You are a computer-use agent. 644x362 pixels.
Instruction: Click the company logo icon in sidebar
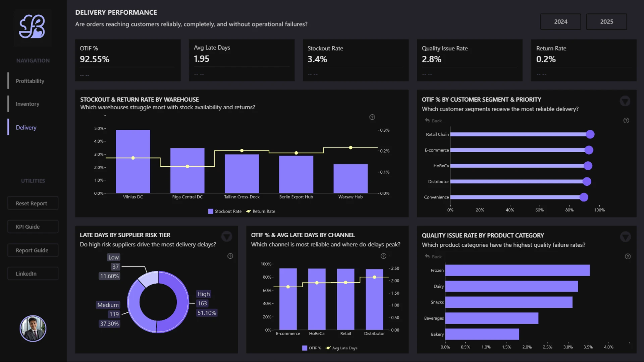tap(32, 26)
